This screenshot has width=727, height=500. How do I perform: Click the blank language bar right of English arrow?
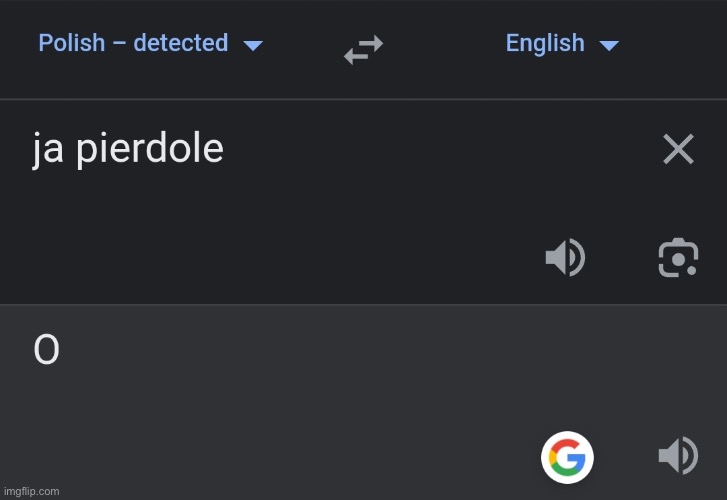(x=675, y=45)
